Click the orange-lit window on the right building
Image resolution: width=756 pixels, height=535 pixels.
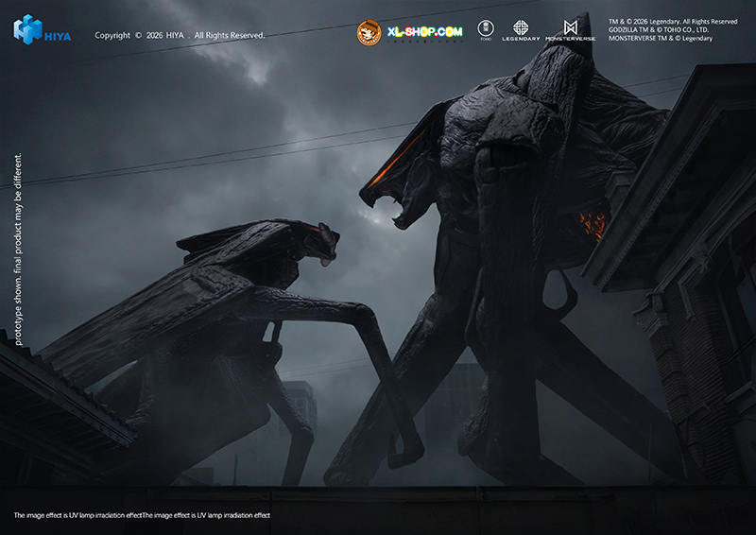(x=592, y=225)
